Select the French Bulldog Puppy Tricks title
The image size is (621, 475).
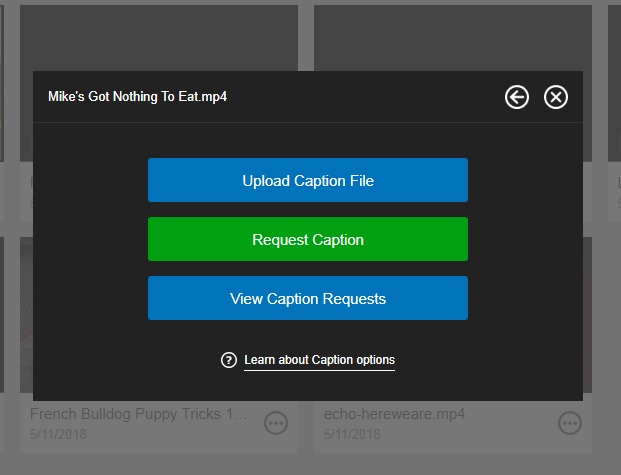pos(138,414)
